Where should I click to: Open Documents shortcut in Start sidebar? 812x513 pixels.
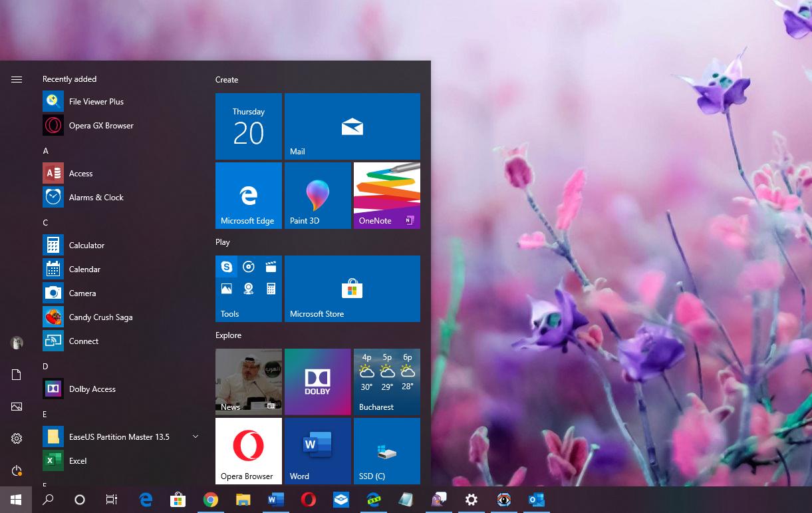(x=17, y=375)
